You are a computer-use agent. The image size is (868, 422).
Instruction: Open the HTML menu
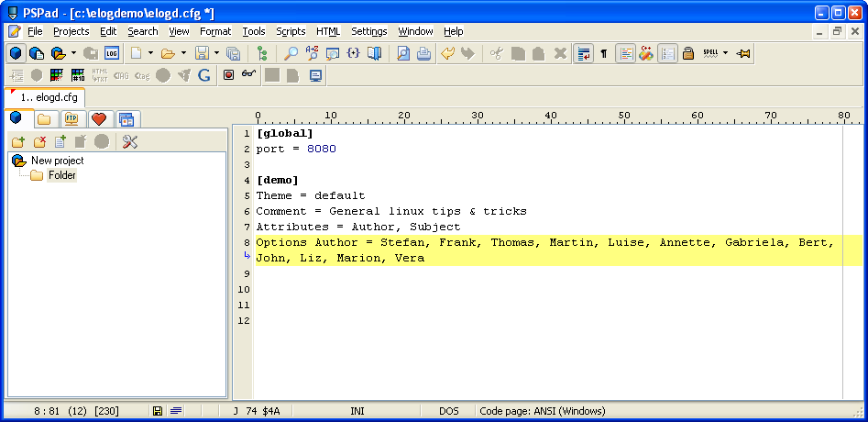(328, 31)
